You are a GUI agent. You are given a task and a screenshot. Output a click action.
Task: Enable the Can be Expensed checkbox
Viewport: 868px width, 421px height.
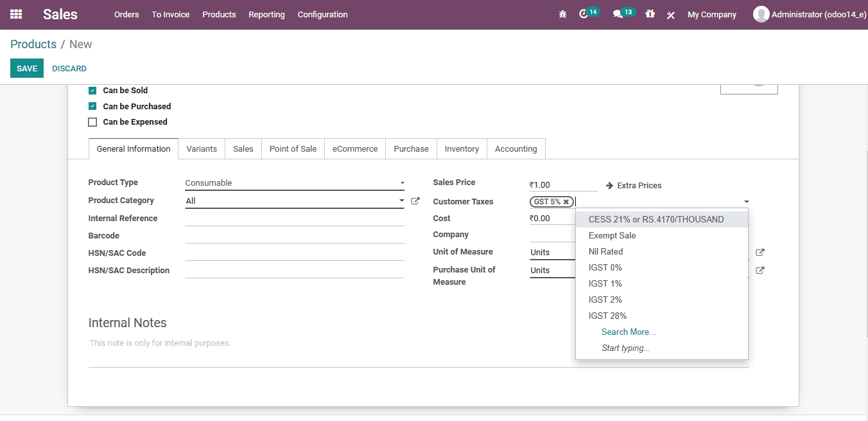pos(92,121)
